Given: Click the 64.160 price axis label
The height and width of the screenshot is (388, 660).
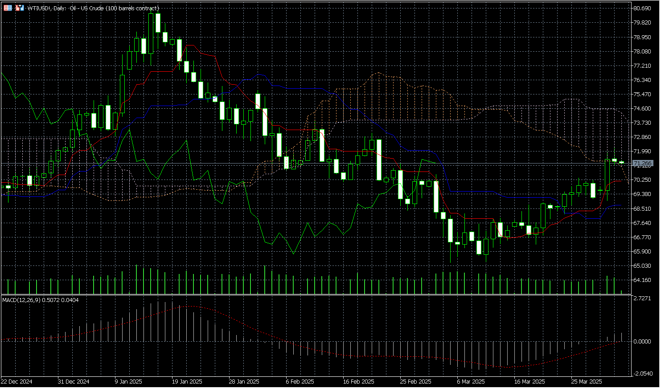Looking at the screenshot, I should coord(642,280).
